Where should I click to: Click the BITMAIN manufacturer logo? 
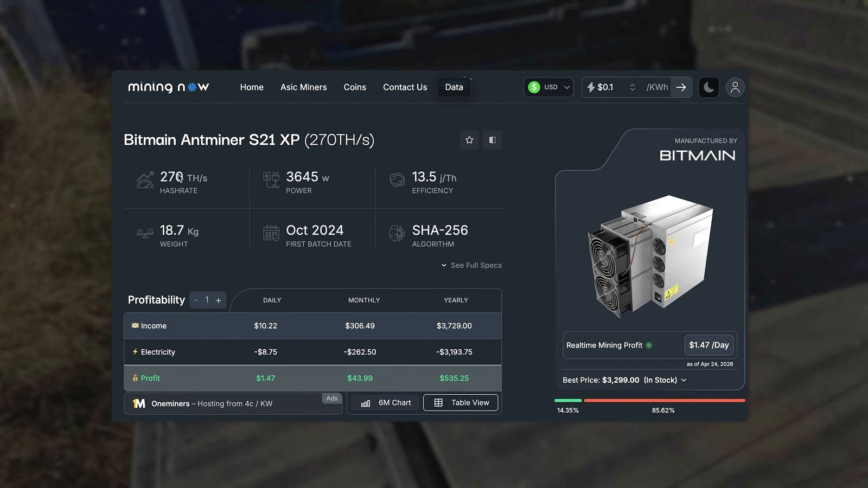click(x=697, y=156)
